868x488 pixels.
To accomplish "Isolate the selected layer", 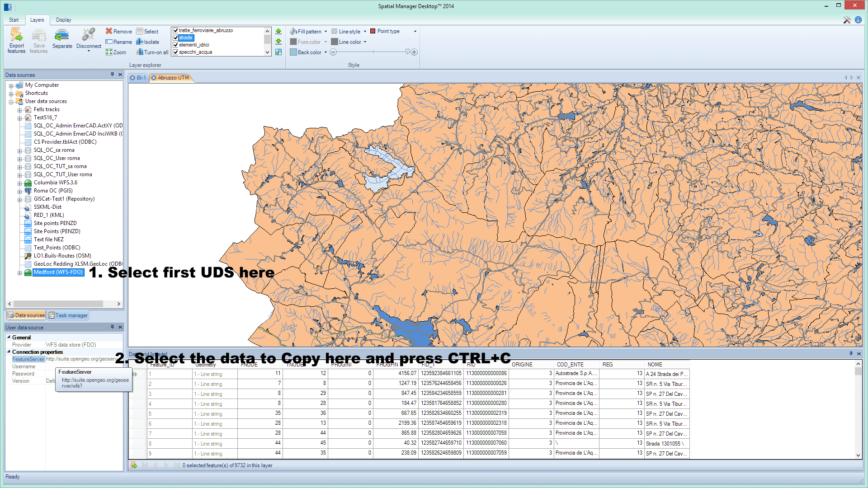I will 148,42.
